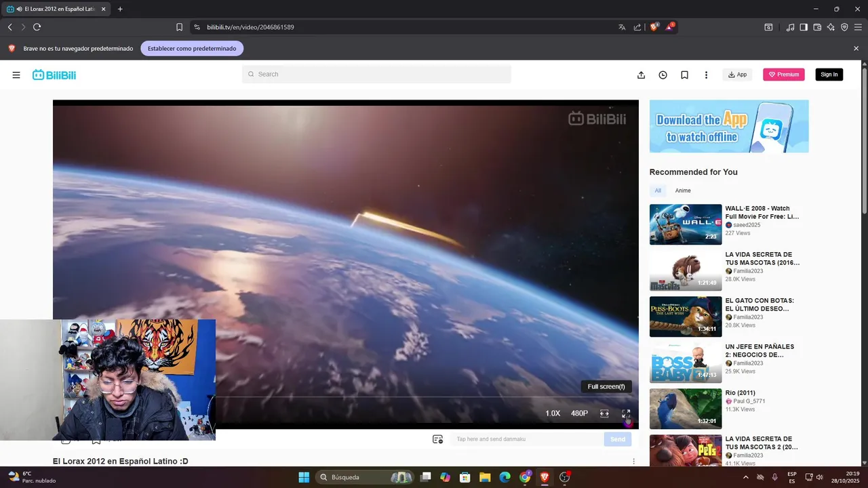Click the browser back arrow

(9, 27)
